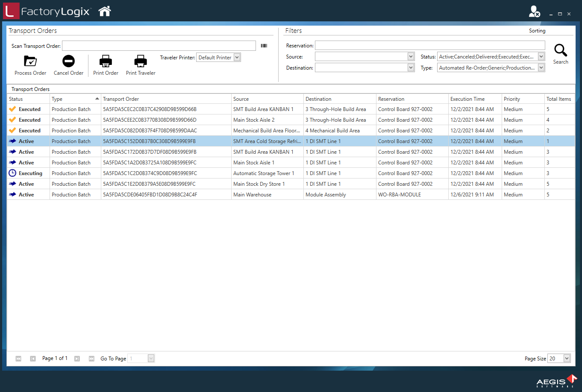Image resolution: width=582 pixels, height=392 pixels.
Task: Click the Home icon in title bar
Action: click(105, 12)
